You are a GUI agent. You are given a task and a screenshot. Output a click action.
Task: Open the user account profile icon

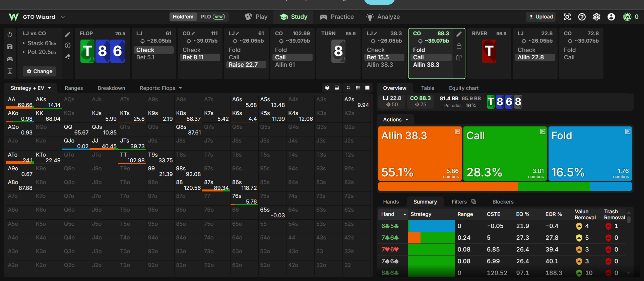pyautogui.click(x=611, y=17)
